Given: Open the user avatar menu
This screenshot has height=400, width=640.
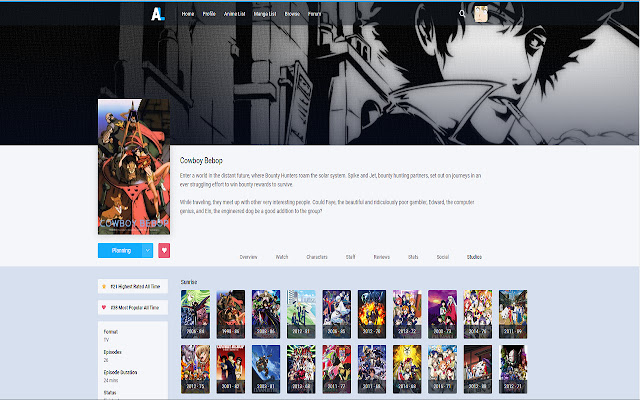Looking at the screenshot, I should tap(481, 14).
